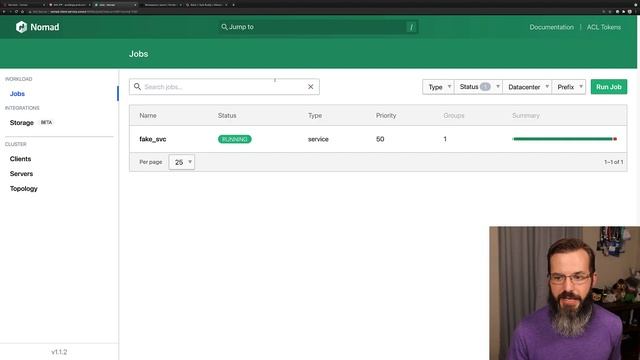
Task: Open the fake_svc job
Action: (x=153, y=139)
